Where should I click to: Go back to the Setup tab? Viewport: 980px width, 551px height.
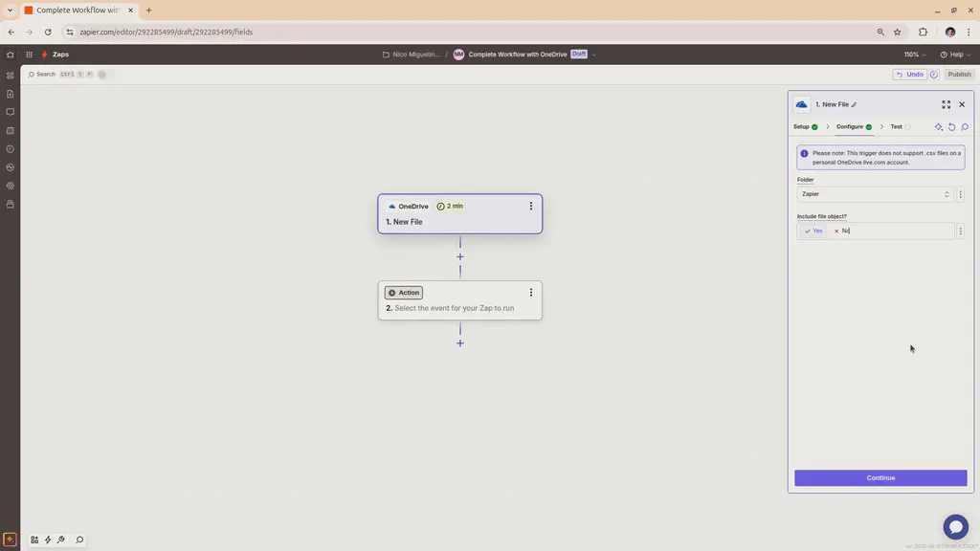click(x=802, y=126)
